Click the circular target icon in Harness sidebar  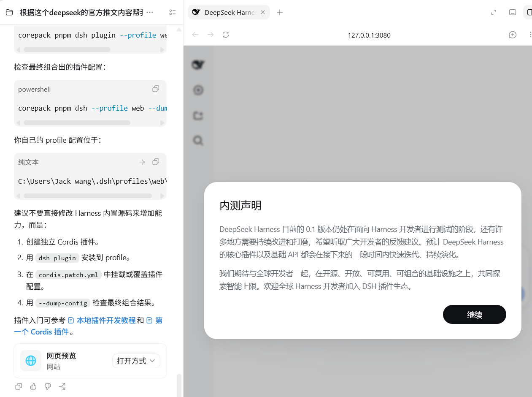[198, 90]
